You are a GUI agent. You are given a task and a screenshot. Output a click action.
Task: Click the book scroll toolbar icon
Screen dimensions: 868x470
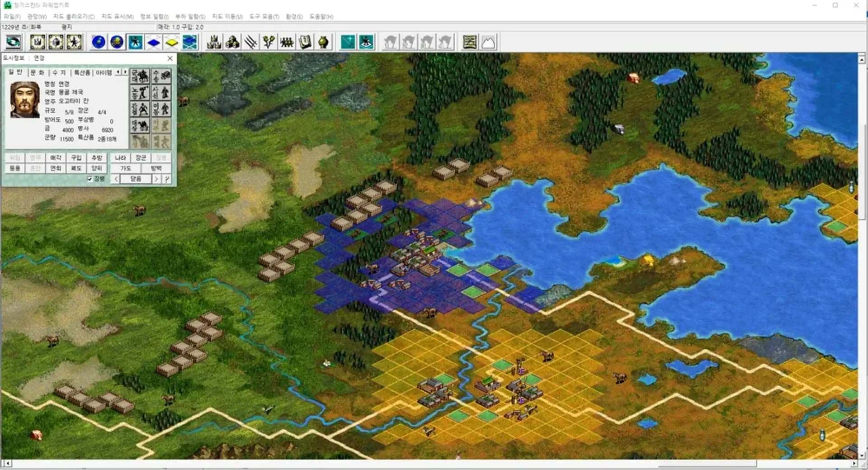[x=305, y=43]
